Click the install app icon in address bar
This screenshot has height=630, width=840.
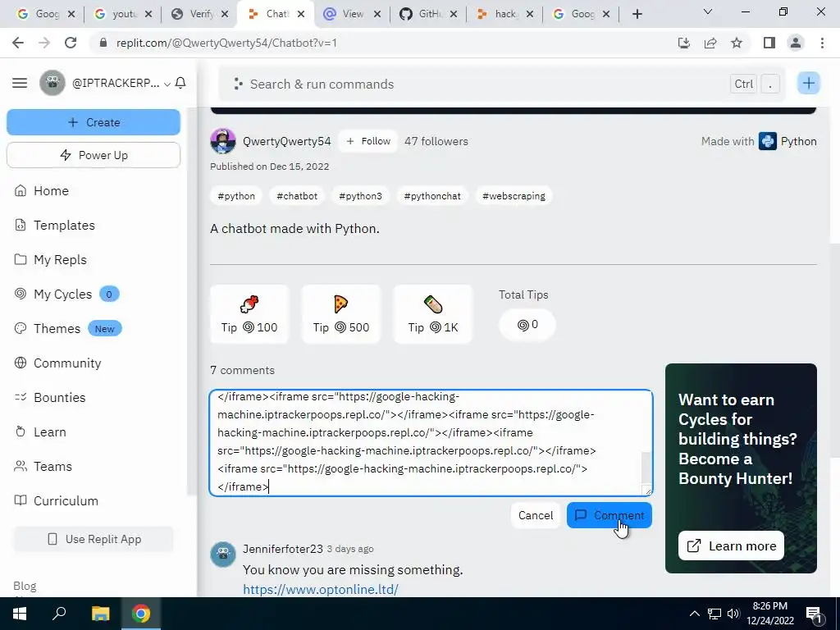click(683, 43)
